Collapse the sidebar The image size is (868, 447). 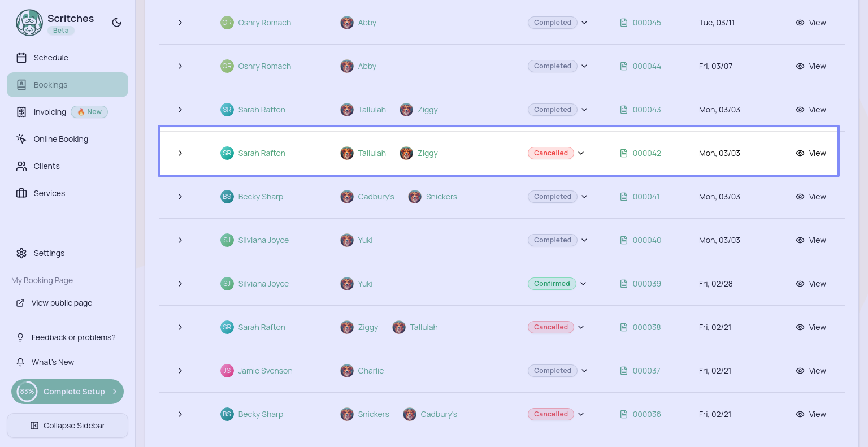67,426
